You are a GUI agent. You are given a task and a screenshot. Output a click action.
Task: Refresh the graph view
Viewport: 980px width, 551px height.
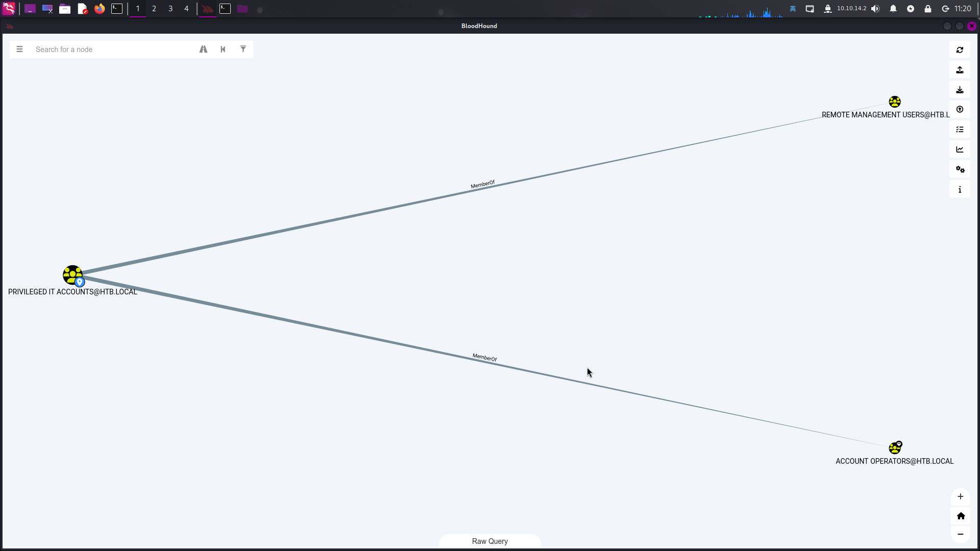click(960, 50)
